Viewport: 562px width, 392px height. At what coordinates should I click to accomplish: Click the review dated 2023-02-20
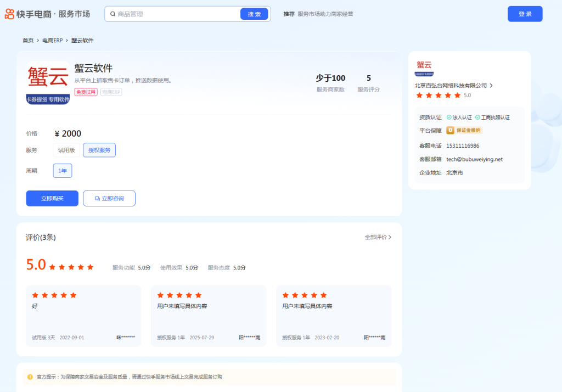pyautogui.click(x=334, y=316)
